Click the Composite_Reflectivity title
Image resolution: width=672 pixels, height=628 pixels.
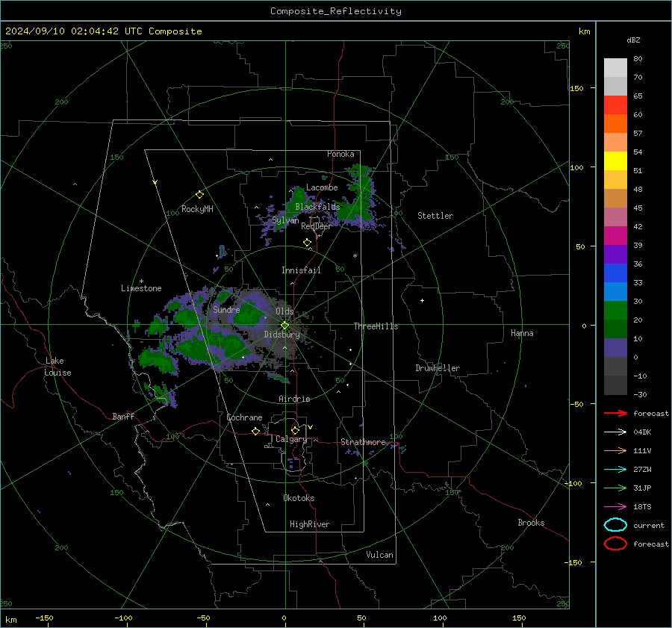pyautogui.click(x=336, y=11)
